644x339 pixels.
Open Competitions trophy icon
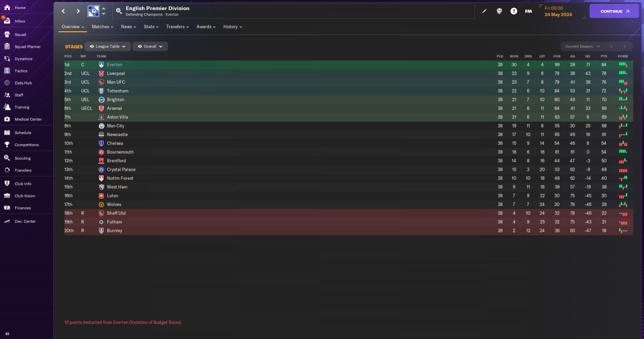[7, 145]
